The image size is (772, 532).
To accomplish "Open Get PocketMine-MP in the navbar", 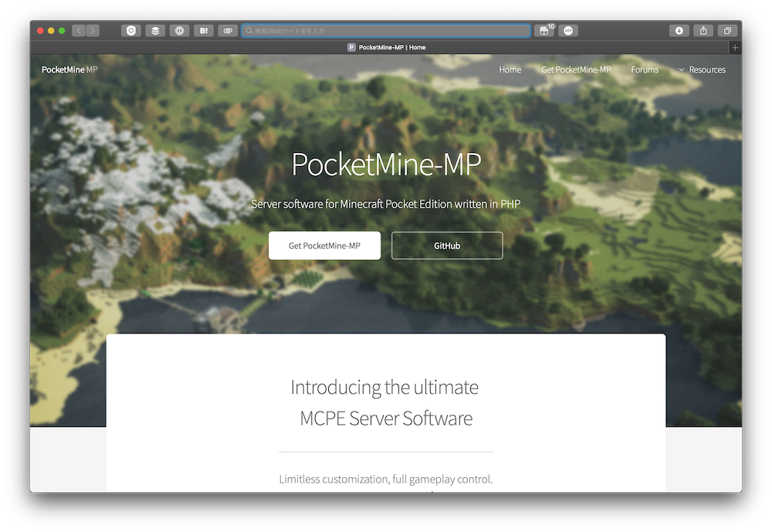I will pos(576,69).
